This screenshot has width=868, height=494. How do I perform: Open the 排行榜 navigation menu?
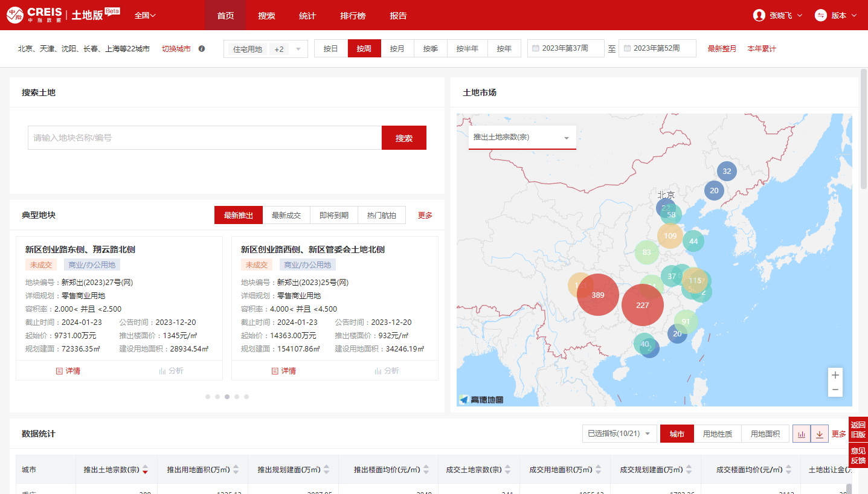(x=353, y=16)
